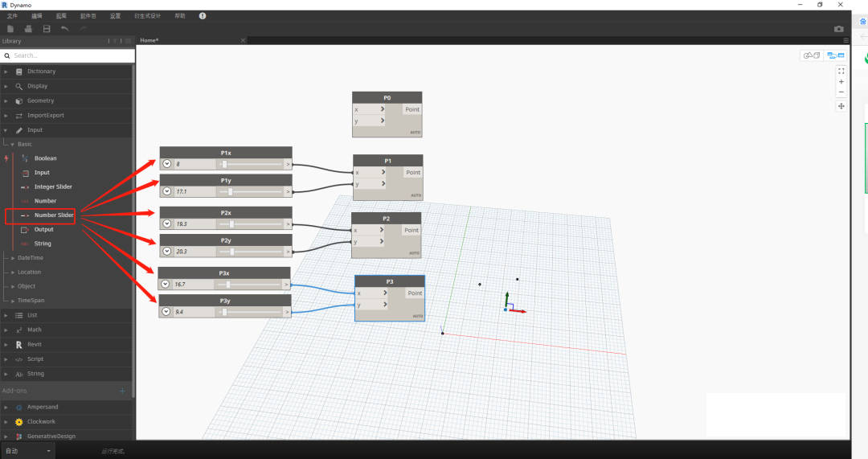Expand the P1x slider settings chevron
Image resolution: width=868 pixels, height=459 pixels.
point(167,164)
